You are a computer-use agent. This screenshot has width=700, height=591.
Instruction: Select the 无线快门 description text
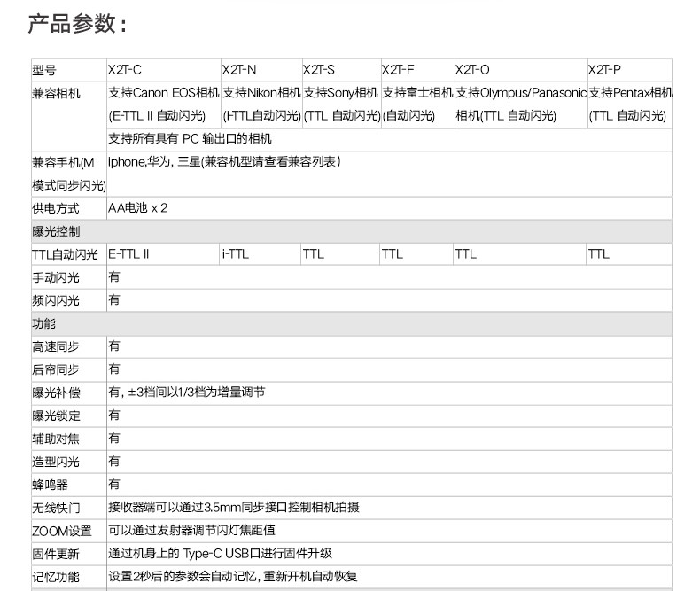click(234, 507)
